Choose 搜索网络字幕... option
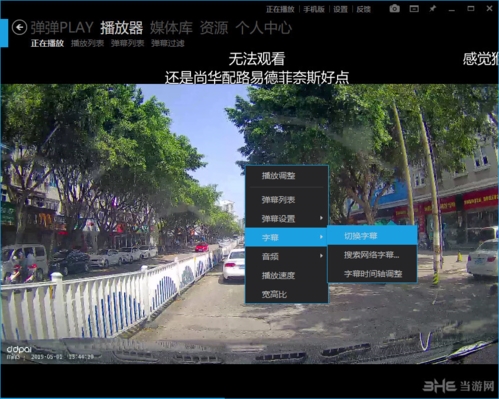The width and height of the screenshot is (499, 399). (372, 255)
